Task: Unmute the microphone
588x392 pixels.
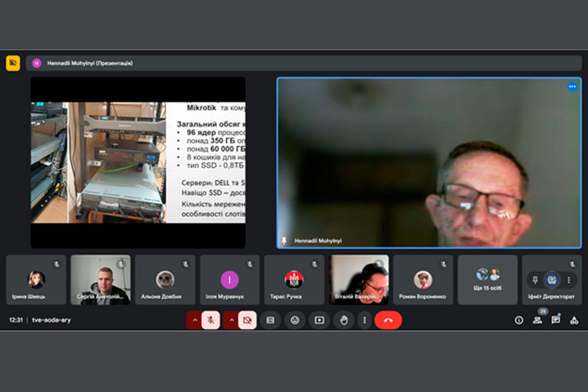Action: click(x=211, y=320)
